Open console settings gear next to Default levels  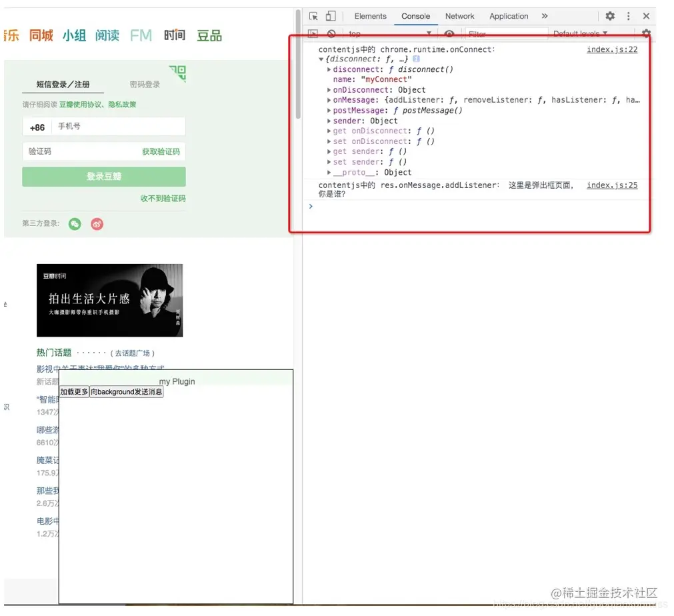click(646, 33)
